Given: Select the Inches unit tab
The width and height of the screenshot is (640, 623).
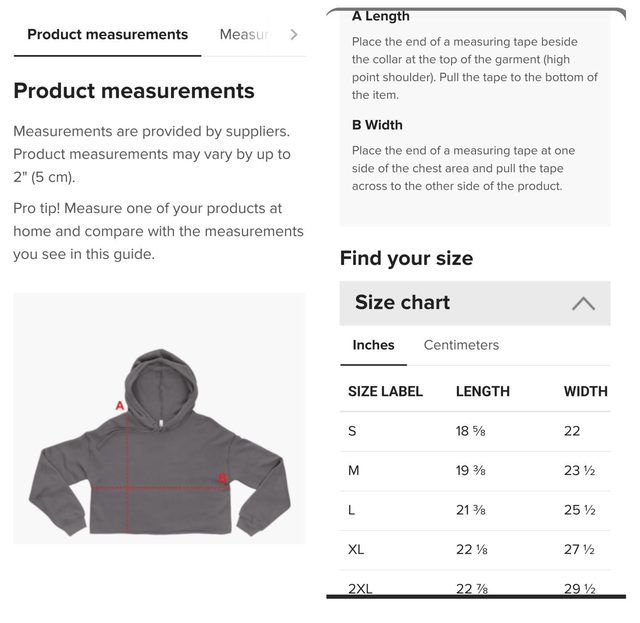Looking at the screenshot, I should pyautogui.click(x=373, y=345).
